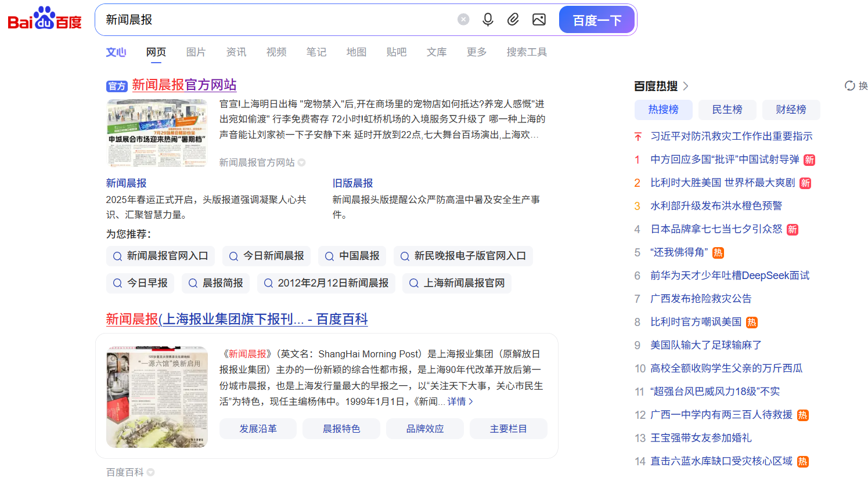This screenshot has height=478, width=868.
Task: Open the 发展沿革 section button
Action: (258, 429)
